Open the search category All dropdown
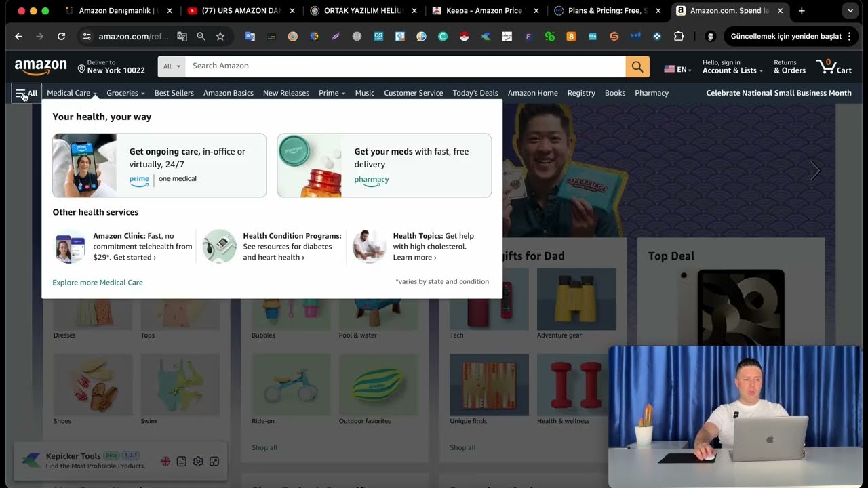The height and width of the screenshot is (488, 868). [x=172, y=66]
